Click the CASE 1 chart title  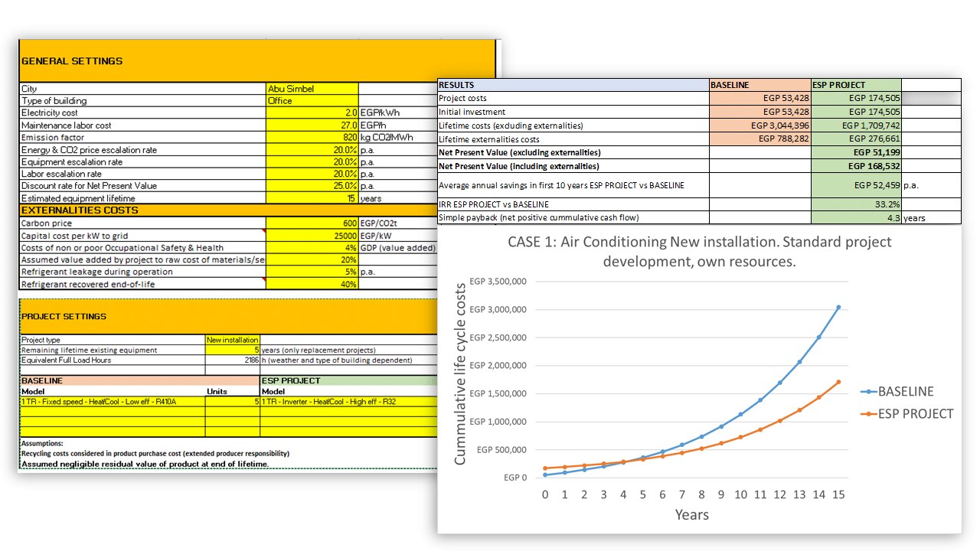pyautogui.click(x=699, y=250)
